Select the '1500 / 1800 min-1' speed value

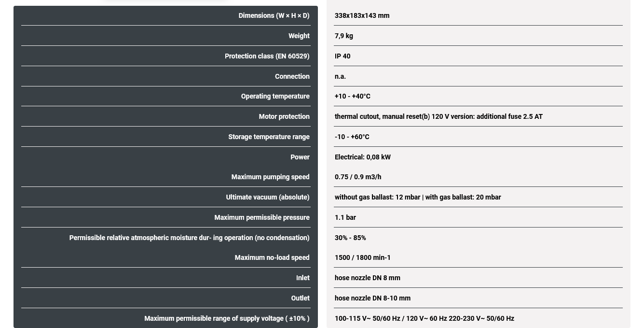(x=362, y=257)
